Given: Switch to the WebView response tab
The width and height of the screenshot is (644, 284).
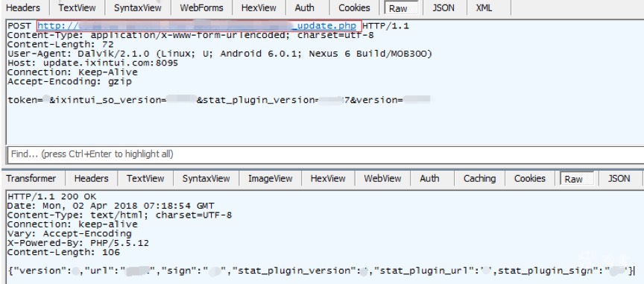Looking at the screenshot, I should (x=383, y=179).
